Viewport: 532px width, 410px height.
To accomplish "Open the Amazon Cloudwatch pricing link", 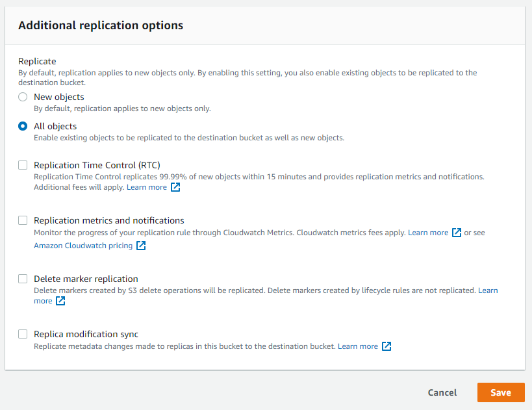I will point(83,246).
